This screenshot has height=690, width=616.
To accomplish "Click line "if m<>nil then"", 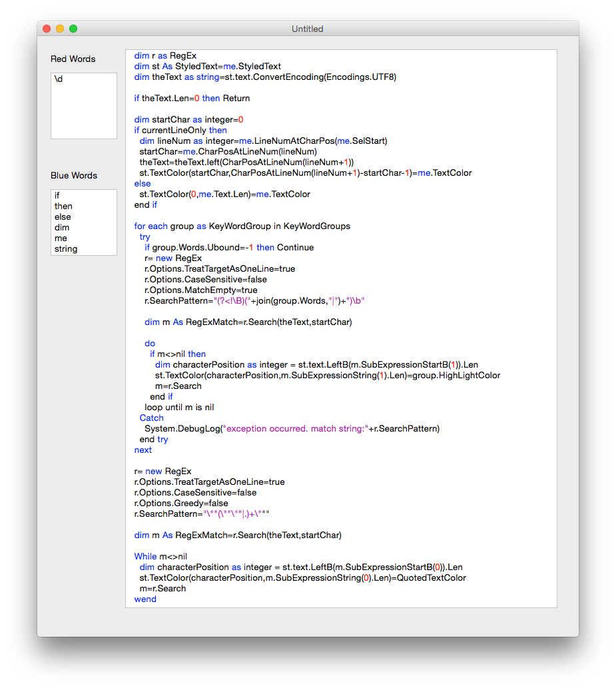I will [x=178, y=354].
